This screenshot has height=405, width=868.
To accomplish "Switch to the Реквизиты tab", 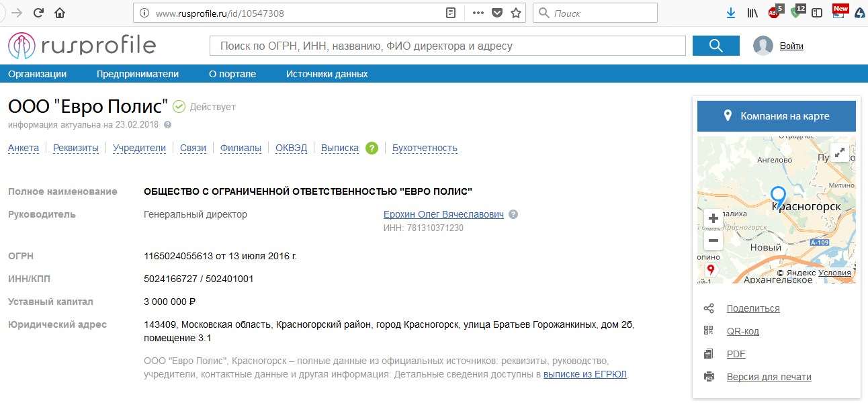I will pyautogui.click(x=76, y=148).
